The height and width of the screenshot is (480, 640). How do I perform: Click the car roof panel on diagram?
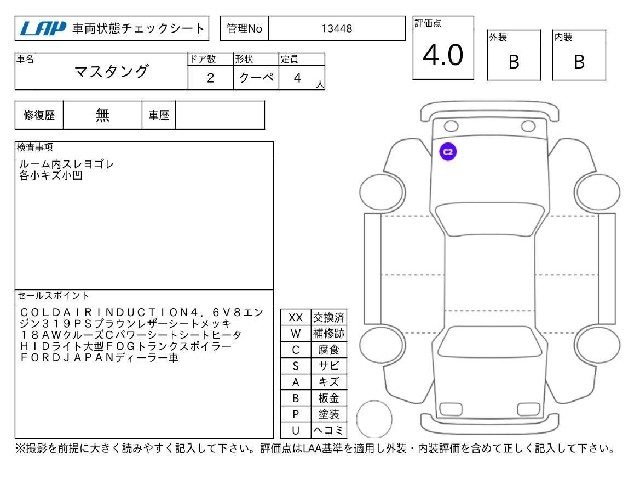[x=490, y=276]
